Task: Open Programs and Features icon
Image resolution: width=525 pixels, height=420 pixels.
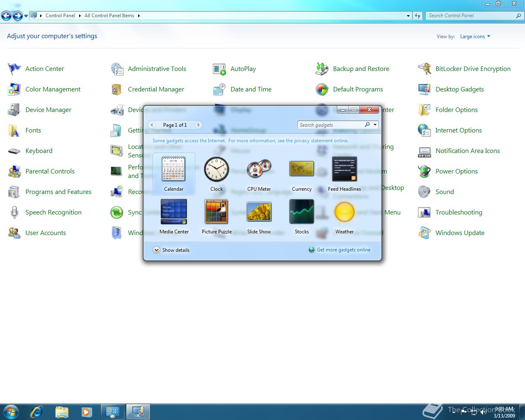Action: point(14,192)
